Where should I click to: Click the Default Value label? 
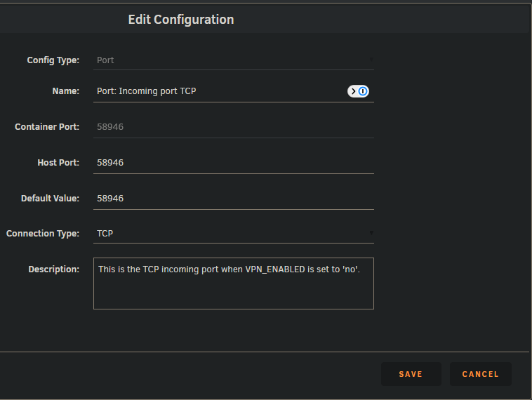click(50, 199)
